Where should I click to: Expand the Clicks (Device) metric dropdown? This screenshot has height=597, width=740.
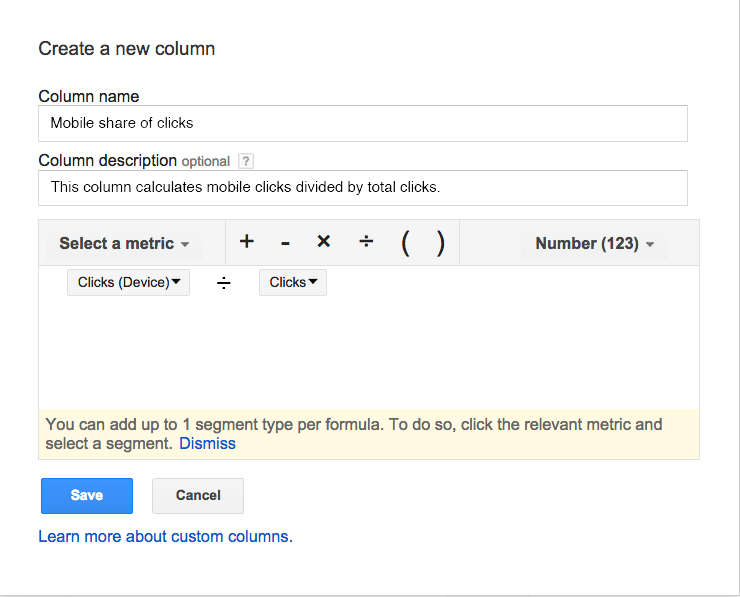128,283
